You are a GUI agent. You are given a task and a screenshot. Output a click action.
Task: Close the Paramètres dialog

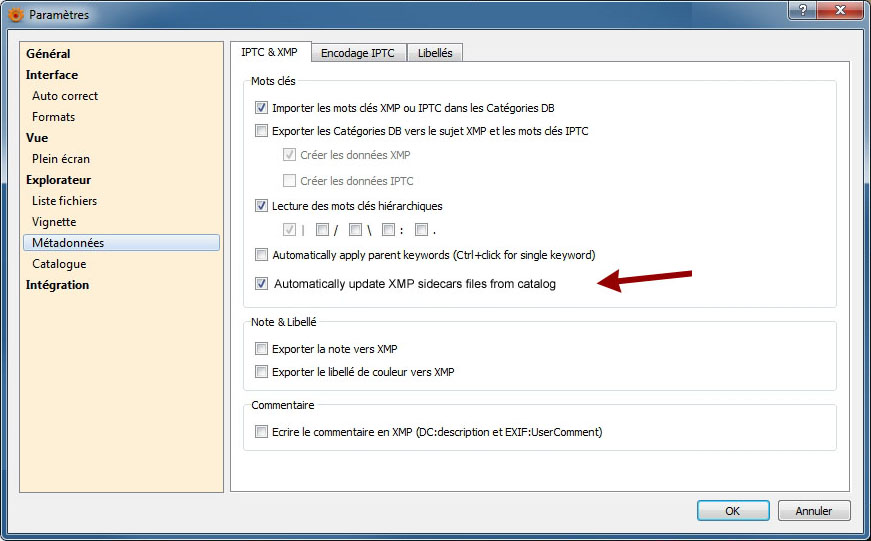[x=841, y=10]
